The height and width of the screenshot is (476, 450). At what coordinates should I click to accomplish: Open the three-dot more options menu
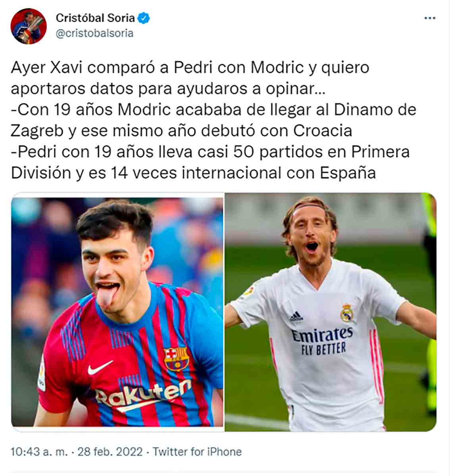tap(430, 19)
